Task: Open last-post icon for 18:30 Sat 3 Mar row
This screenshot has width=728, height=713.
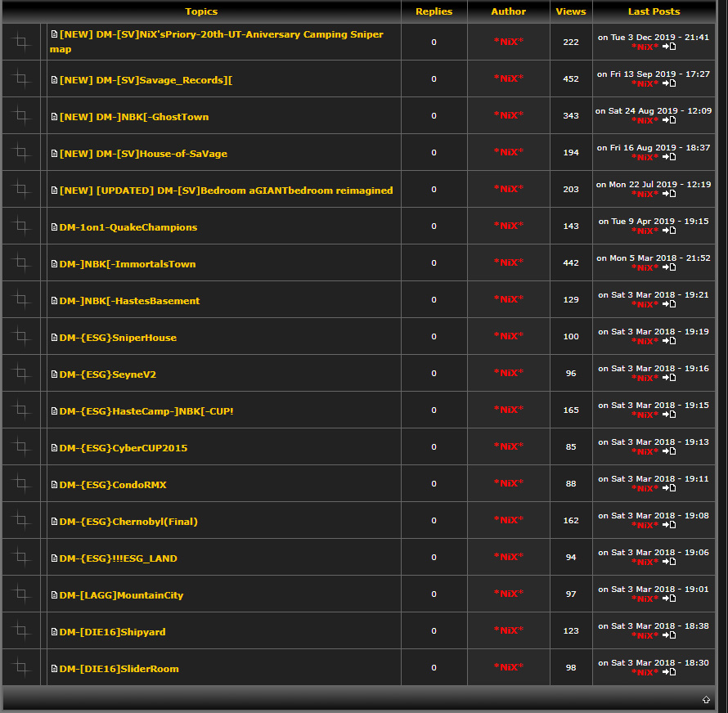Action: coord(669,671)
